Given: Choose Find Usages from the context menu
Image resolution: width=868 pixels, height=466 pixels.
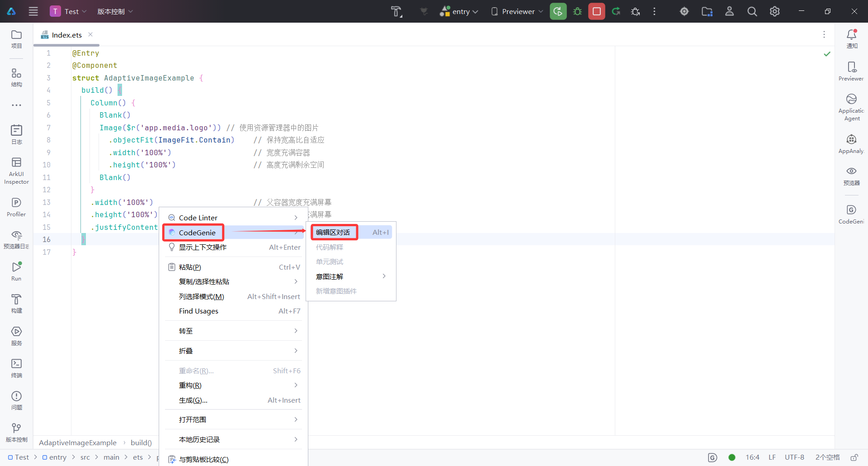Looking at the screenshot, I should coord(233,311).
